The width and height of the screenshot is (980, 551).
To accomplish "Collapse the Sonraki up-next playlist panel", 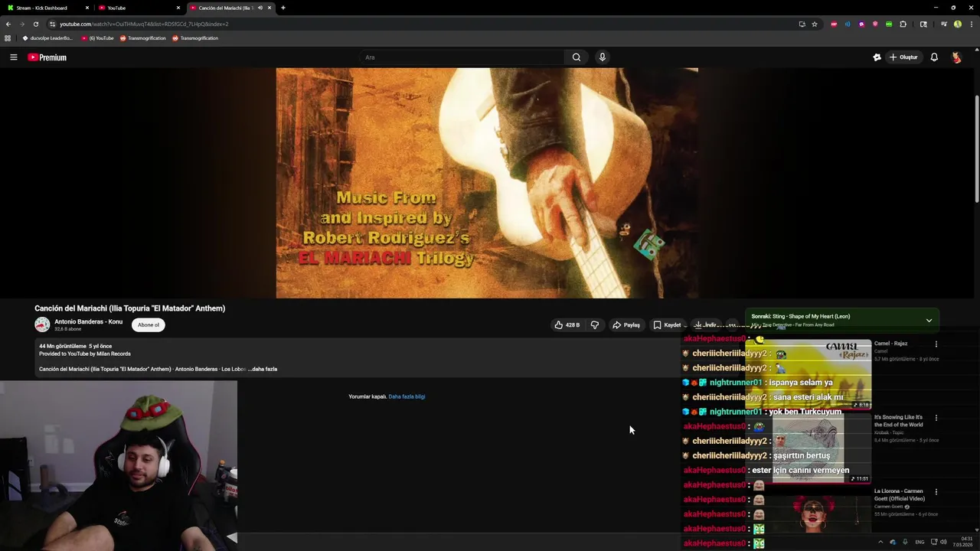I will pyautogui.click(x=929, y=321).
